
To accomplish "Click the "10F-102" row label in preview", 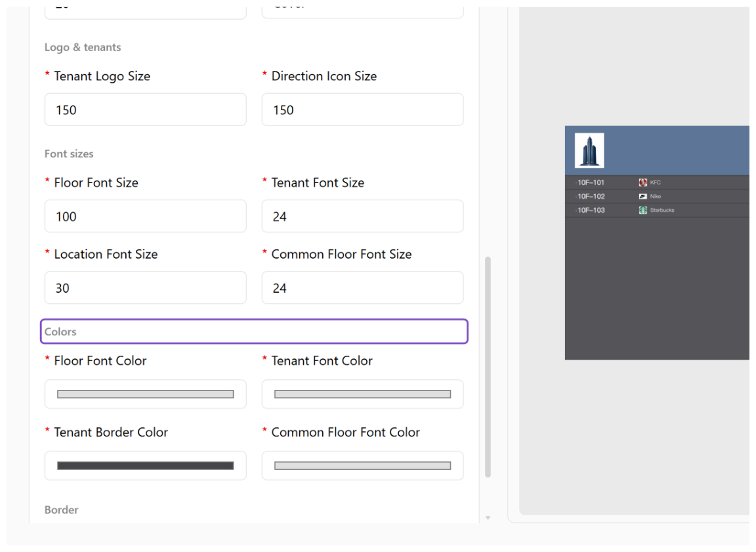I will (x=591, y=196).
